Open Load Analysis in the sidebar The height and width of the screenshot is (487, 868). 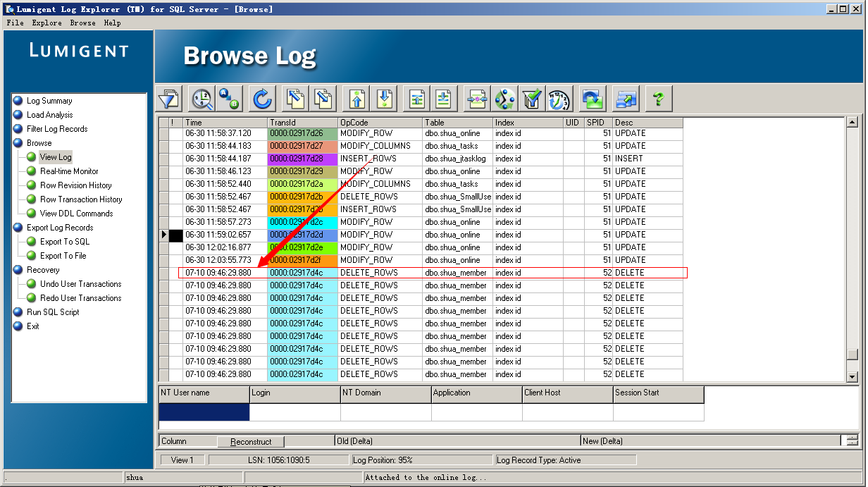point(50,115)
